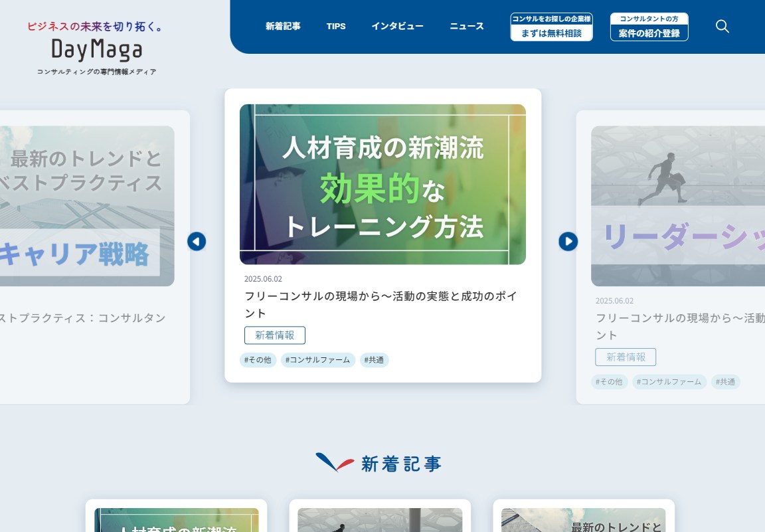Open center card article title フリーコンサルの現場から
The image size is (765, 532).
pos(381,305)
